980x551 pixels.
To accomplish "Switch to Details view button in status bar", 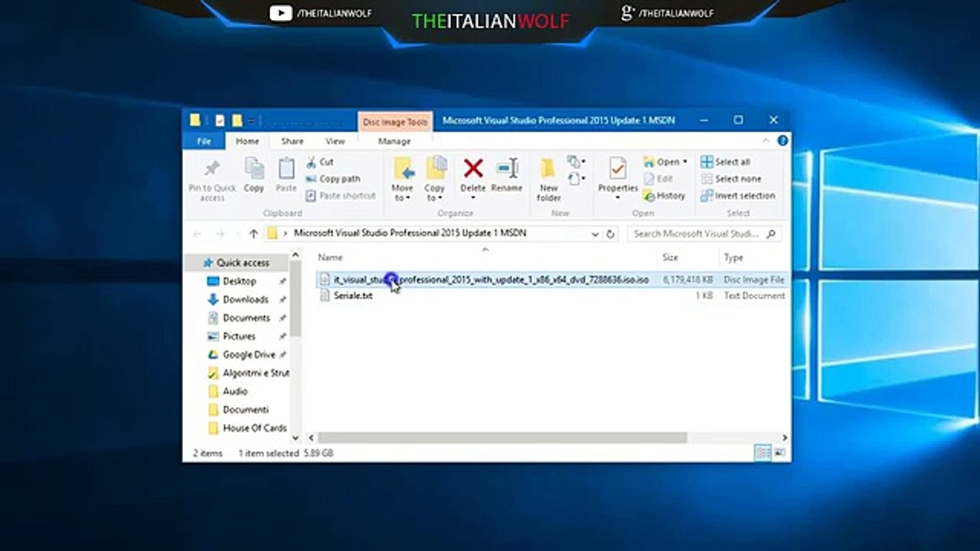I will (x=763, y=453).
